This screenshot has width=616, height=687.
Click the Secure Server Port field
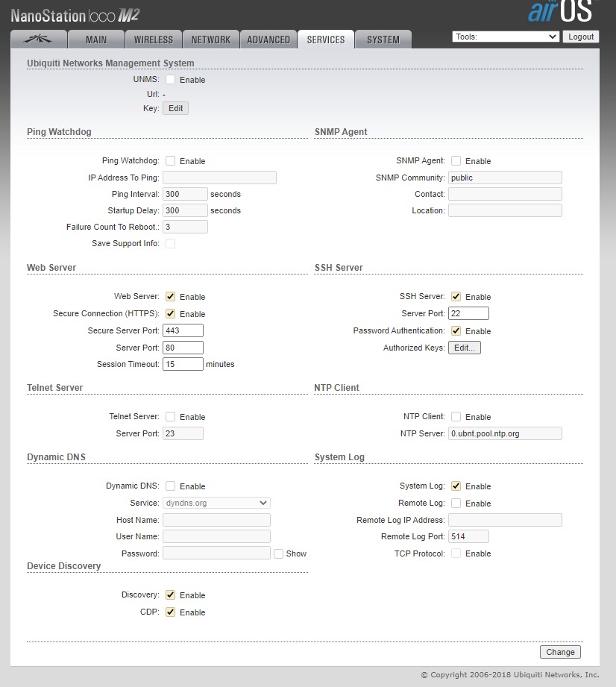tap(183, 330)
